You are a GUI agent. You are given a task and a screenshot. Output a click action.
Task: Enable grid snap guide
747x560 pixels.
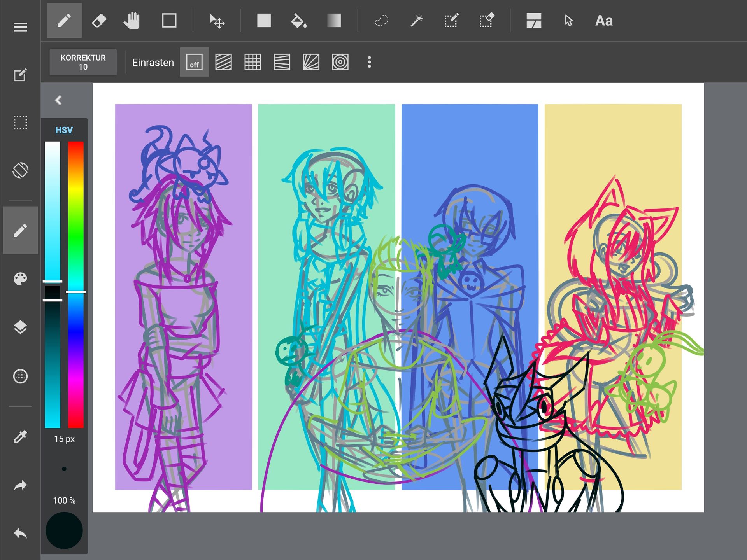(253, 62)
